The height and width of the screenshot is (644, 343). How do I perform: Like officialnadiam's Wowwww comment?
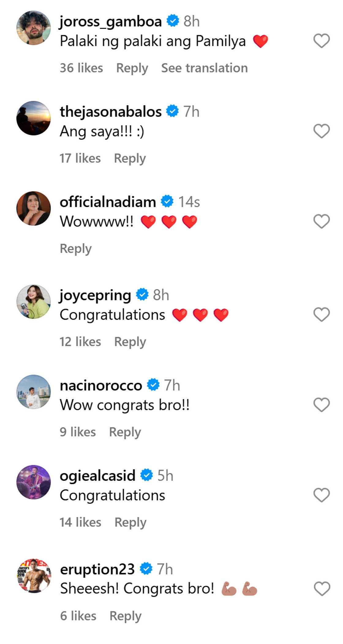pyautogui.click(x=321, y=221)
